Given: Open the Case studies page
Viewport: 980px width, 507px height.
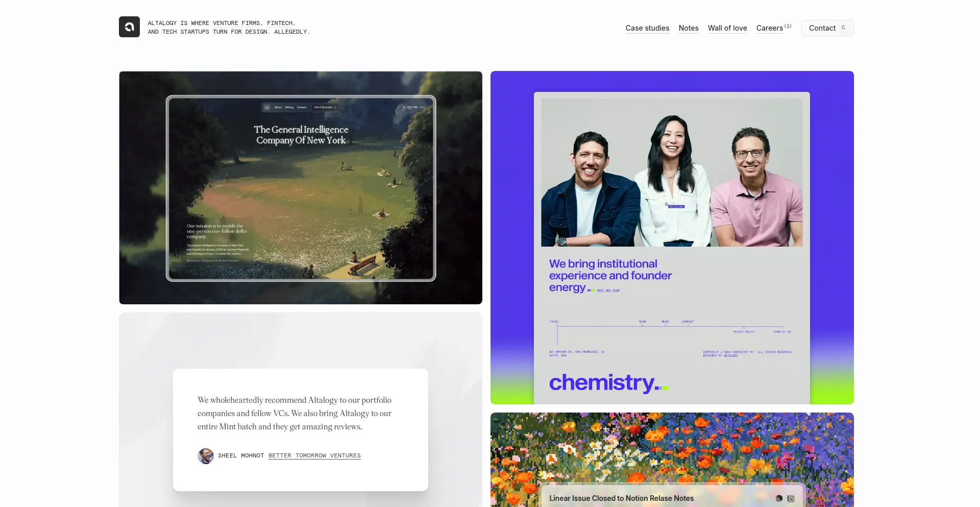Looking at the screenshot, I should click(647, 28).
